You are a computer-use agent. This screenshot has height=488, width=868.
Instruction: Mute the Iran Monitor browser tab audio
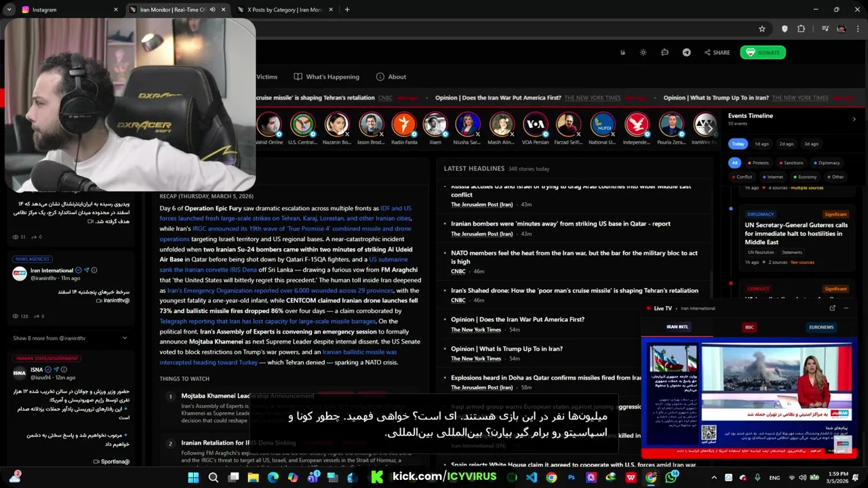(x=212, y=9)
